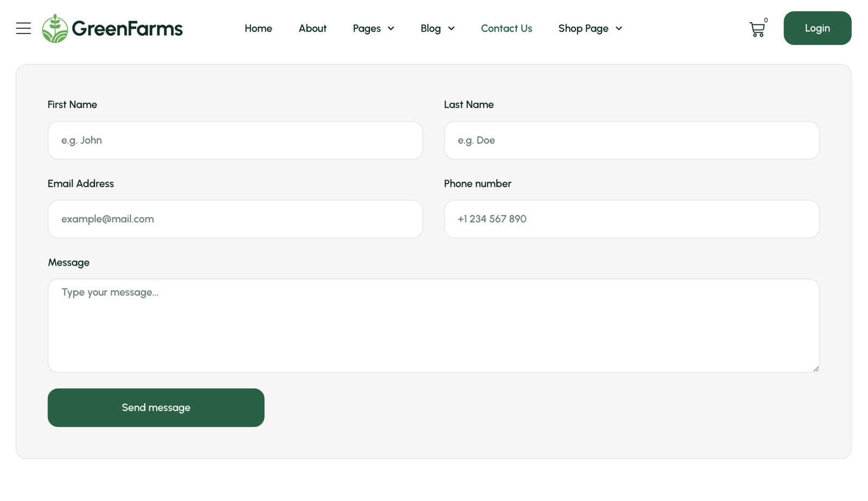
Task: Focus the First Name input field
Action: click(235, 140)
